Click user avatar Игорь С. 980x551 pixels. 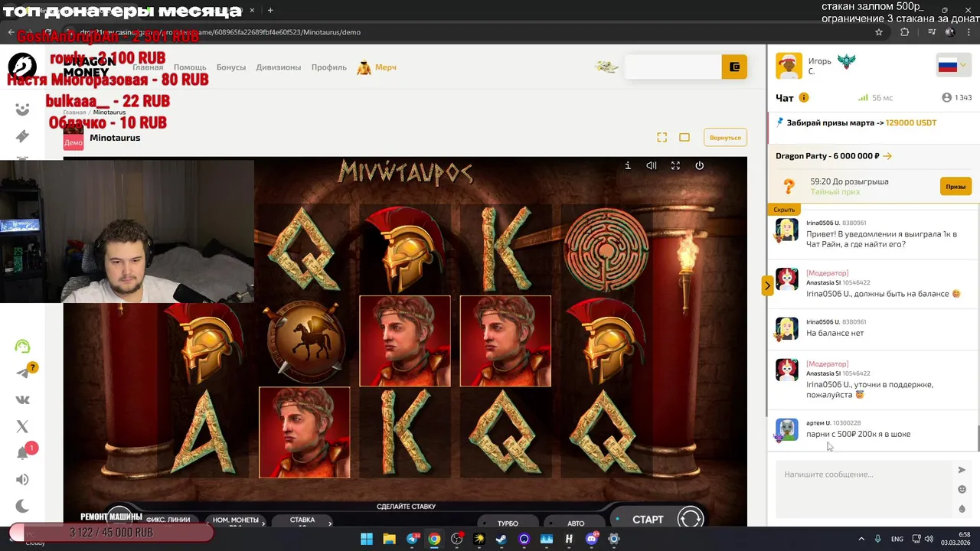pos(789,66)
